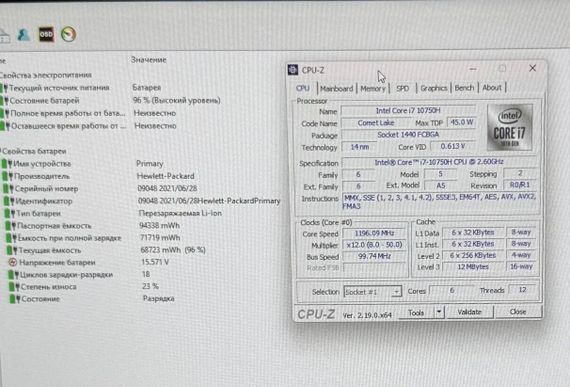
Task: Click the value Батарея for power source
Action: tap(146, 88)
